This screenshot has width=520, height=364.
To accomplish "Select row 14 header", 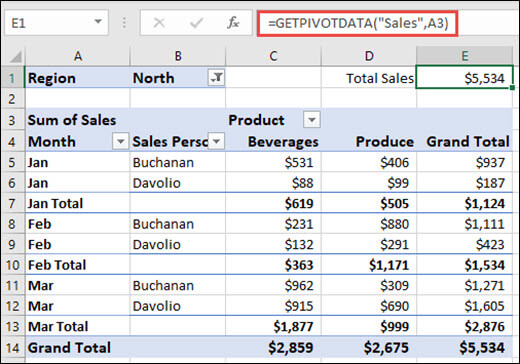I will (x=13, y=347).
